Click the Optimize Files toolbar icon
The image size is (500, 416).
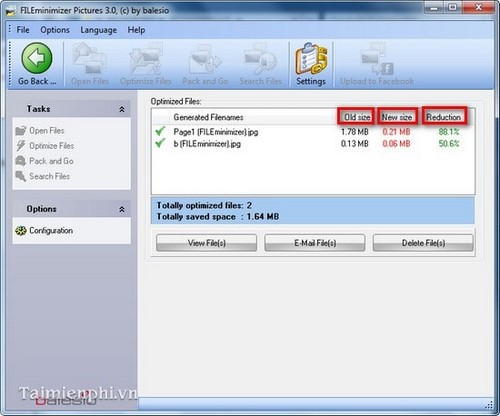click(x=146, y=58)
